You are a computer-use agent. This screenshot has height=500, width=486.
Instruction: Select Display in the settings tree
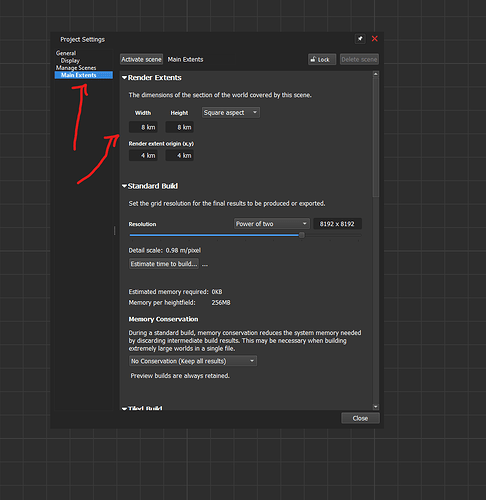coord(70,60)
